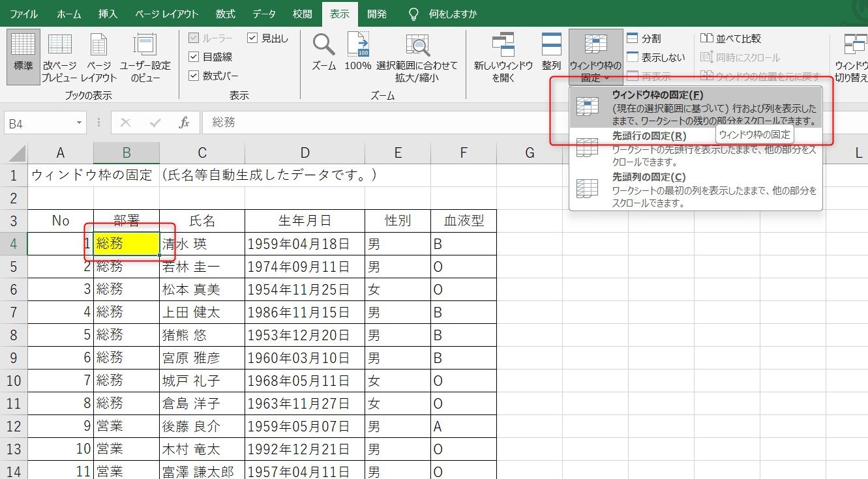
Task: Open the データ tab
Action: pyautogui.click(x=264, y=14)
